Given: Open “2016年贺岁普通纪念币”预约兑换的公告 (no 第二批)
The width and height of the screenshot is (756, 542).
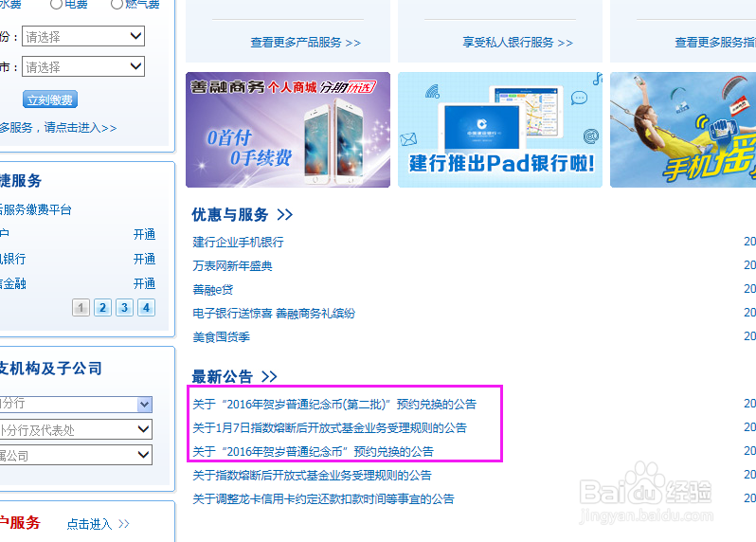Looking at the screenshot, I should [314, 451].
